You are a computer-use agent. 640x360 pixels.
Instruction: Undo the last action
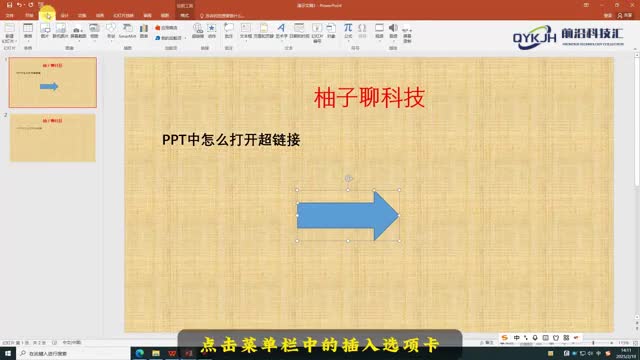pyautogui.click(x=19, y=5)
